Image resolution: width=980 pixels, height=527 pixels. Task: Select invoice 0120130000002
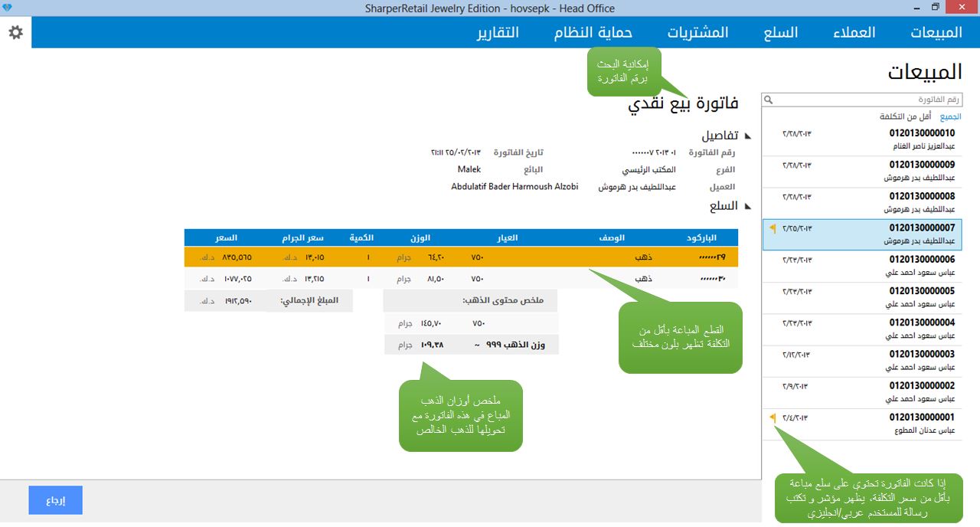tap(862, 392)
